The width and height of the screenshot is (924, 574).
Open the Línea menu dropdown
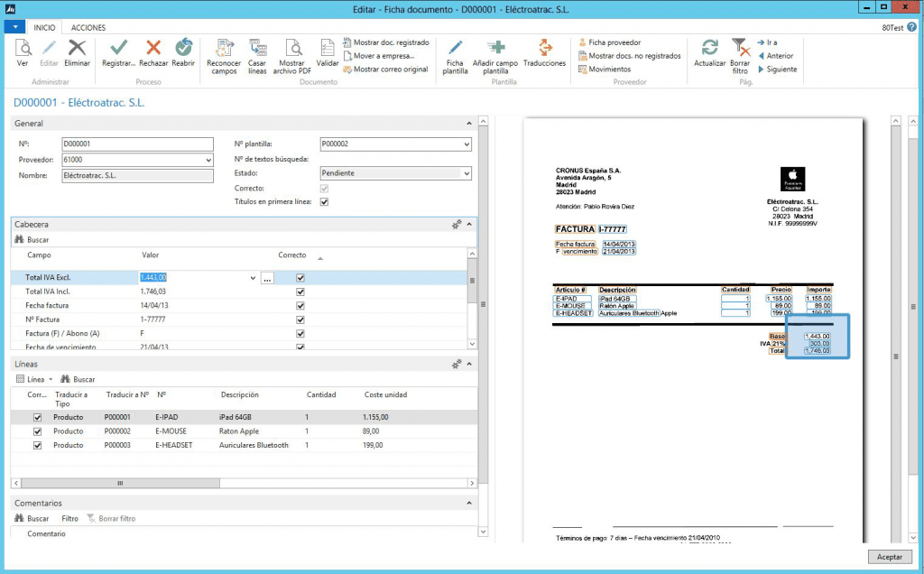coord(35,380)
